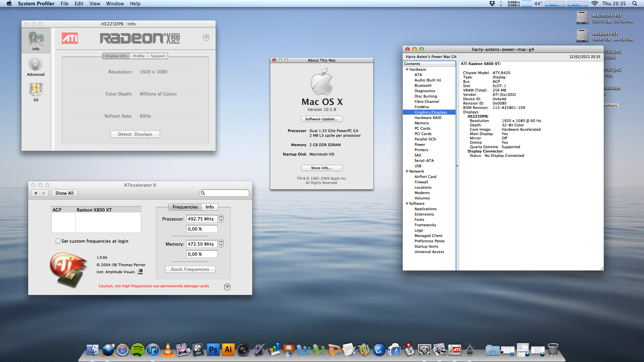
Task: Collapse the Hardware tree section
Action: 407,69
